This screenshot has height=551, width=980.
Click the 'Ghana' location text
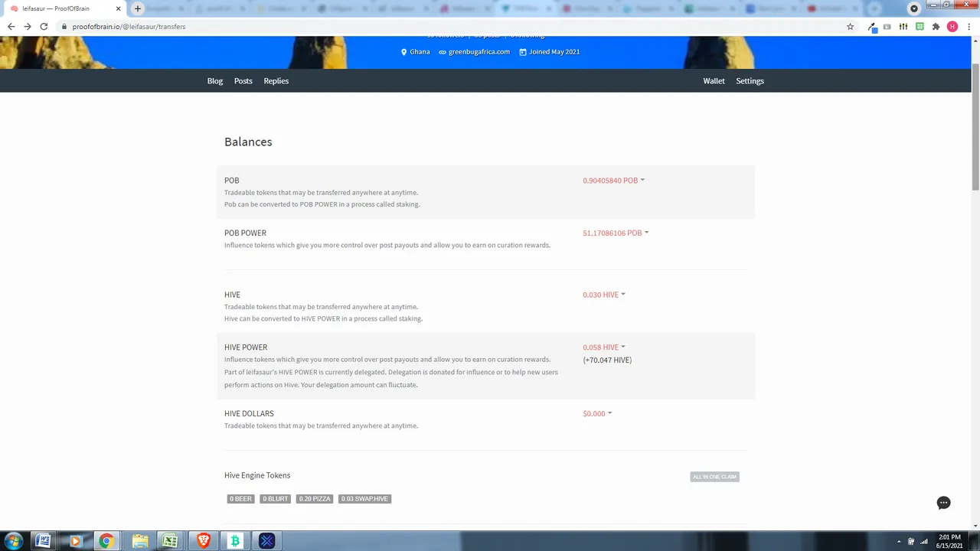(420, 52)
